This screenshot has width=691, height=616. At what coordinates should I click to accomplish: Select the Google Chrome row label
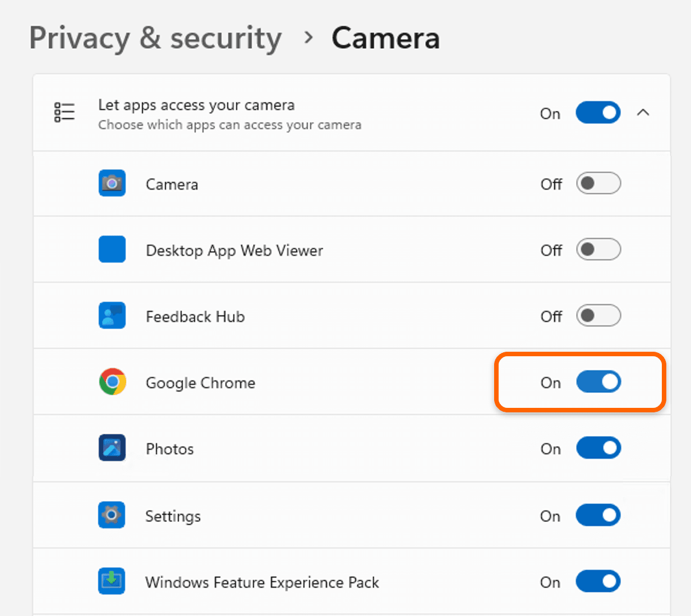click(x=200, y=383)
